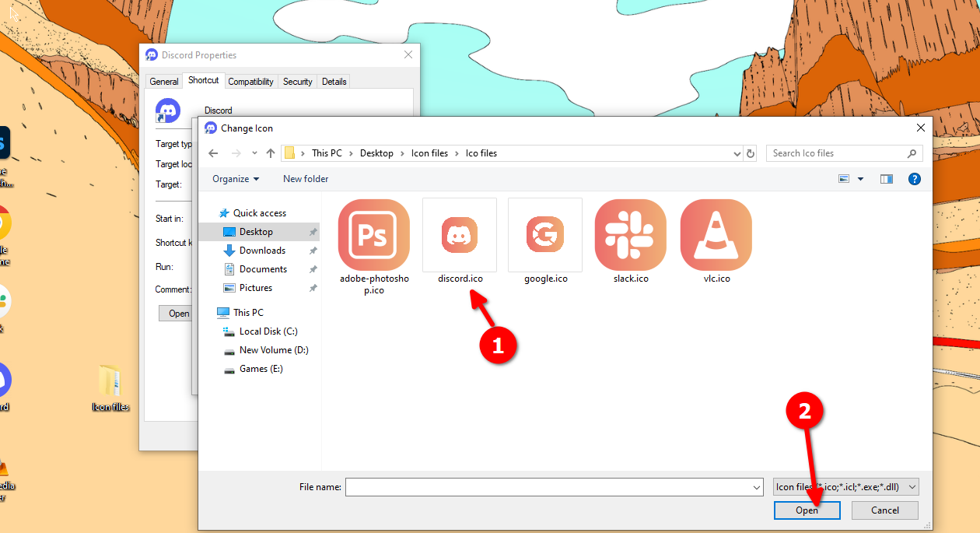Go up one folder level arrow
The height and width of the screenshot is (533, 980).
click(x=271, y=153)
